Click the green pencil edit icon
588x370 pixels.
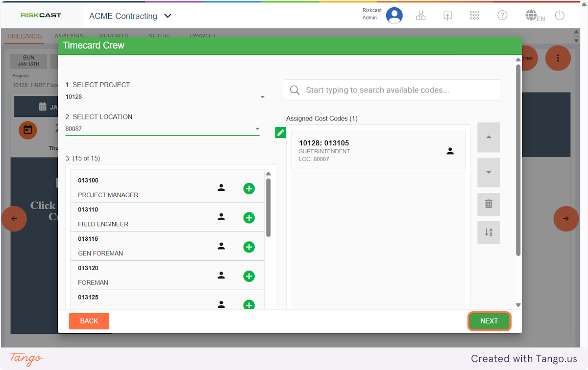pyautogui.click(x=280, y=133)
